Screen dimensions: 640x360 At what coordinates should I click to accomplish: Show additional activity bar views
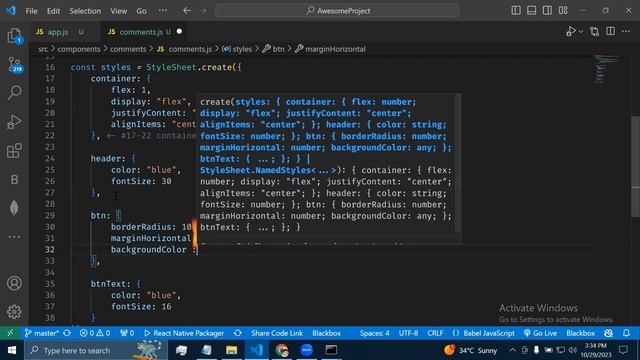(14, 237)
